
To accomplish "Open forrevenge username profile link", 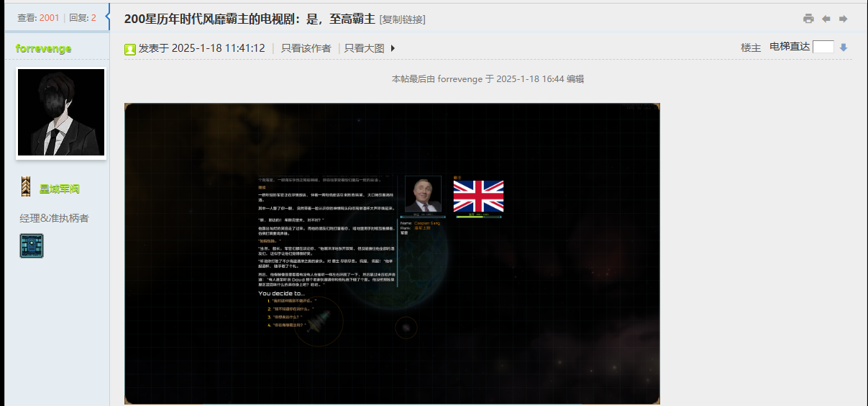I will coord(43,49).
